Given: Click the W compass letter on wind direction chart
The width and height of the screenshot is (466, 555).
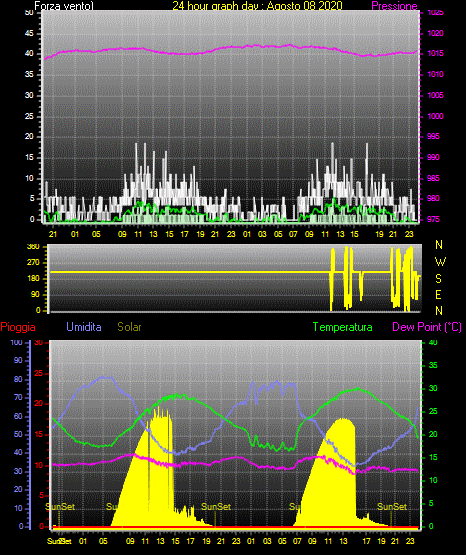Looking at the screenshot, I should click(440, 262).
